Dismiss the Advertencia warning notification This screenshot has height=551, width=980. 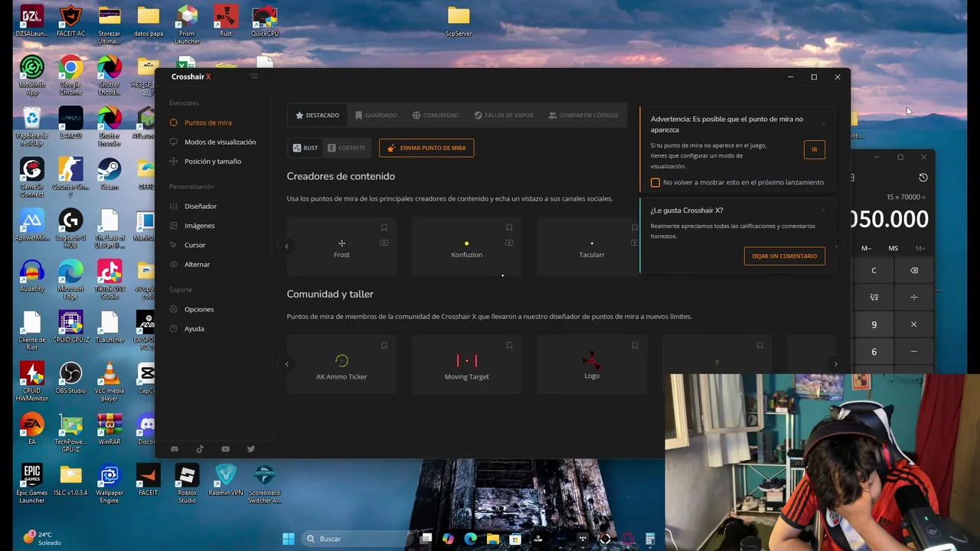pos(824,124)
